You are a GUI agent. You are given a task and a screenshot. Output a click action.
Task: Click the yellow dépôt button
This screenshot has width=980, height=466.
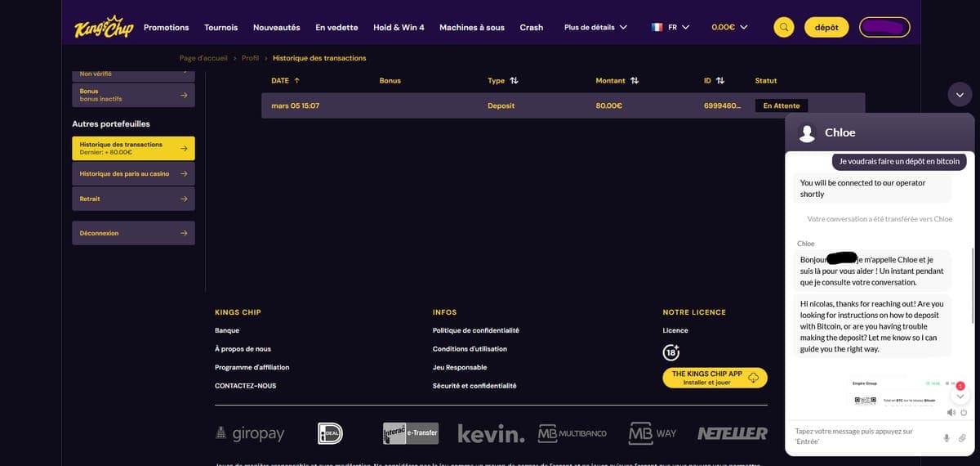click(x=826, y=27)
